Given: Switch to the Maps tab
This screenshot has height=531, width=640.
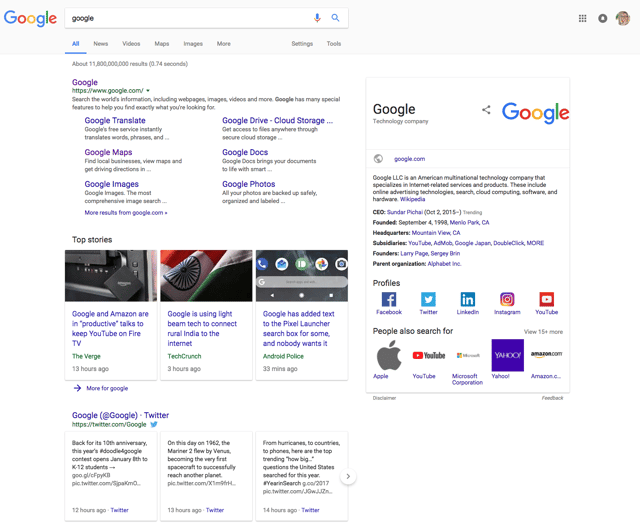Looking at the screenshot, I should click(162, 44).
